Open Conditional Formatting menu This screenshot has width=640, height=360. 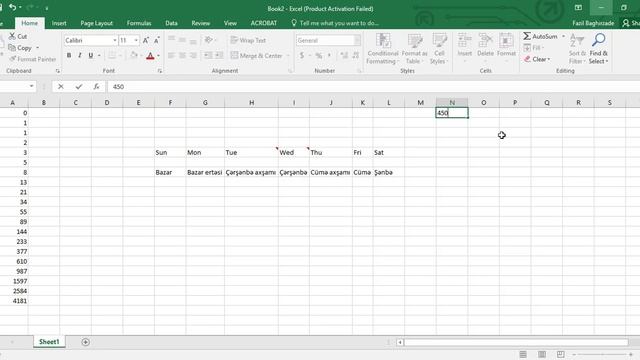(x=382, y=49)
